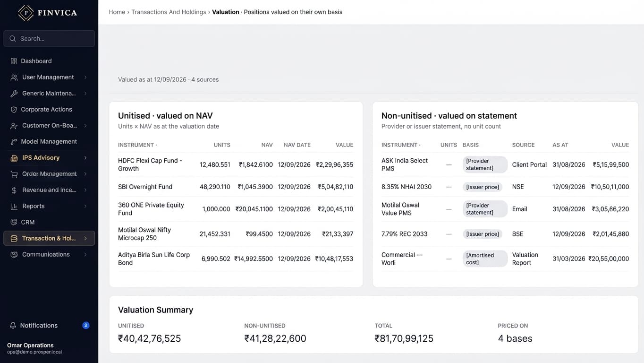The height and width of the screenshot is (363, 644).
Task: Click the Valuation Report source cell
Action: click(x=525, y=259)
